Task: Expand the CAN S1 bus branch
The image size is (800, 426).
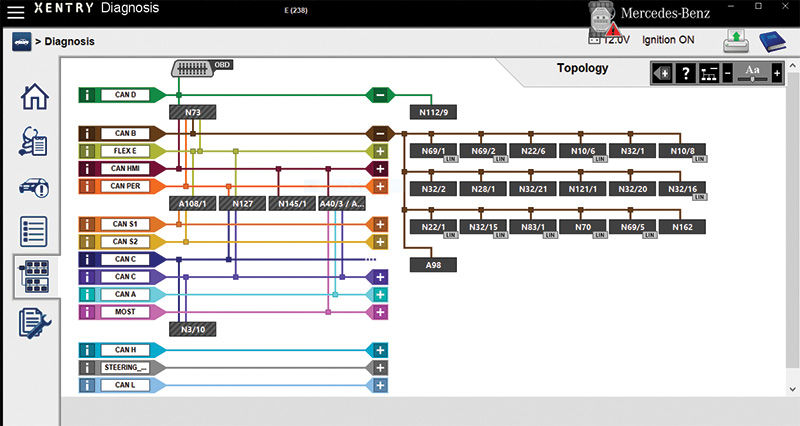Action: click(x=380, y=224)
